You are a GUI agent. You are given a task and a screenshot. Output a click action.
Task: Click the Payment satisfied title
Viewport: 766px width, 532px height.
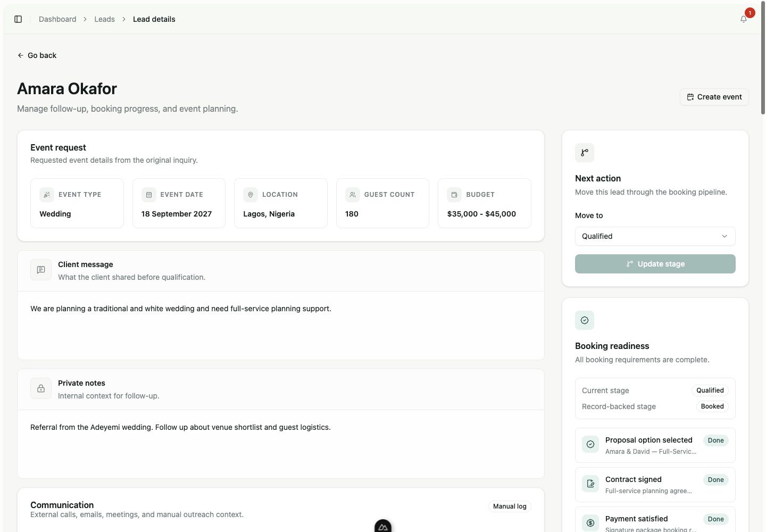(637, 519)
